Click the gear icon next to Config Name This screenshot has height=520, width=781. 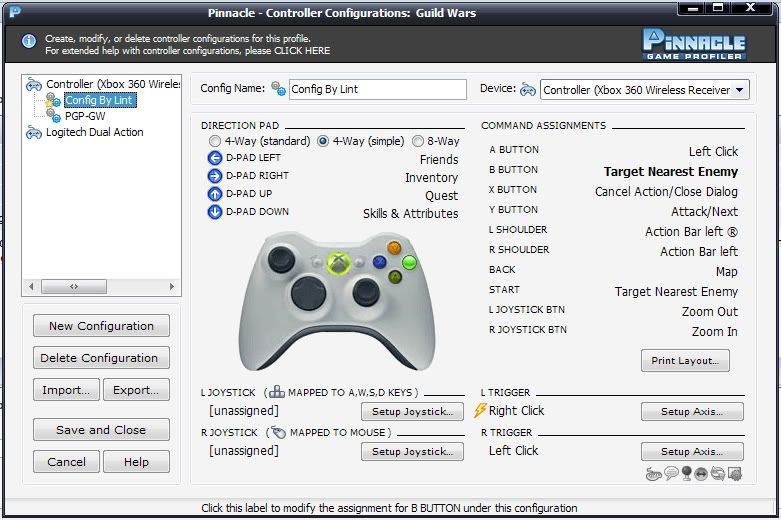click(278, 89)
